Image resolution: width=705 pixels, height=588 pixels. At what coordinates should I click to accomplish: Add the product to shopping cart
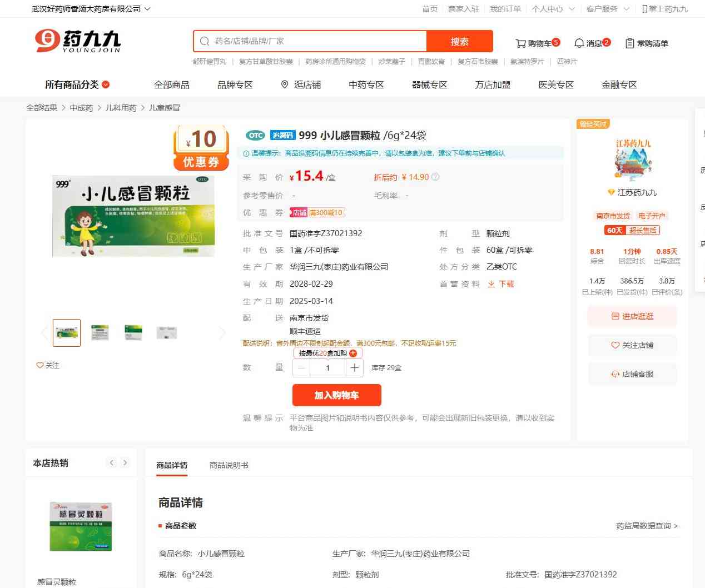coord(336,395)
